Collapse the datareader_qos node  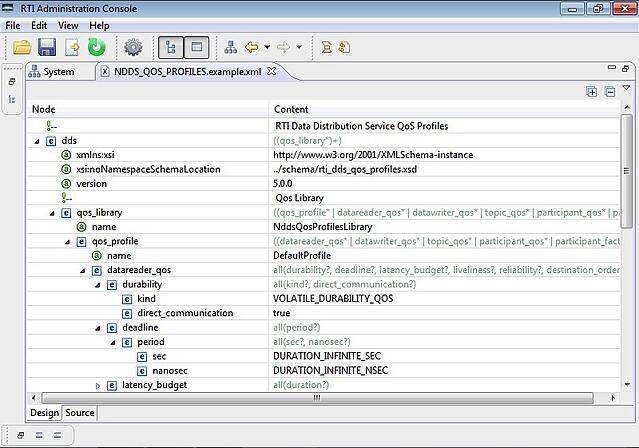click(83, 271)
